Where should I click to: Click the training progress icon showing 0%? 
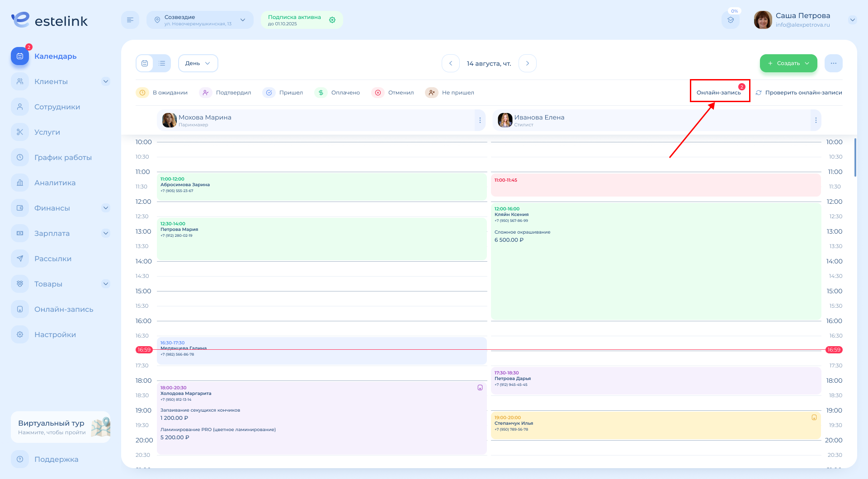[x=731, y=20]
